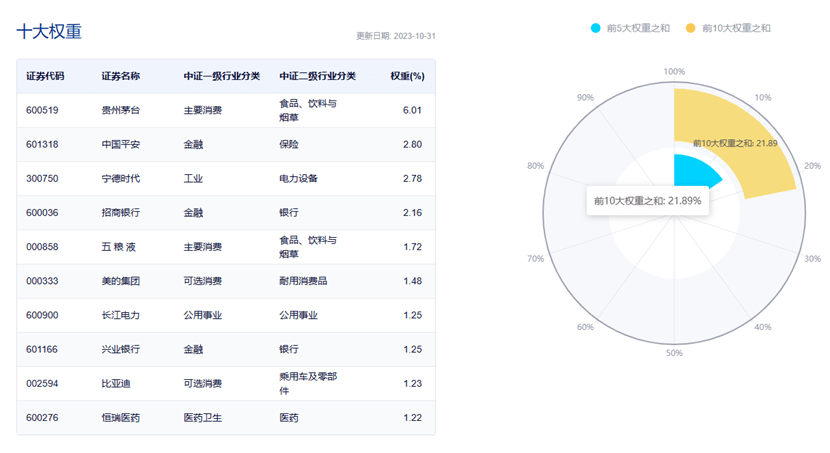Select stock code 601318
The width and height of the screenshot is (830, 453).
coord(43,145)
